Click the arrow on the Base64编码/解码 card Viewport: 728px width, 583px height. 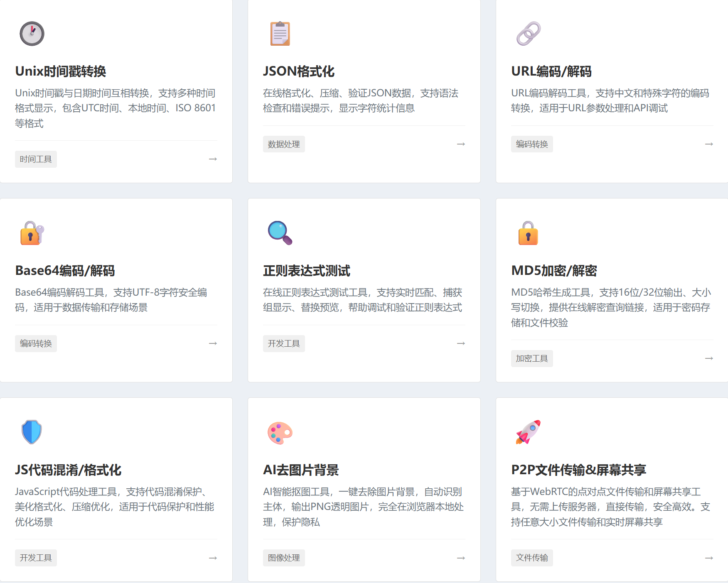click(213, 343)
